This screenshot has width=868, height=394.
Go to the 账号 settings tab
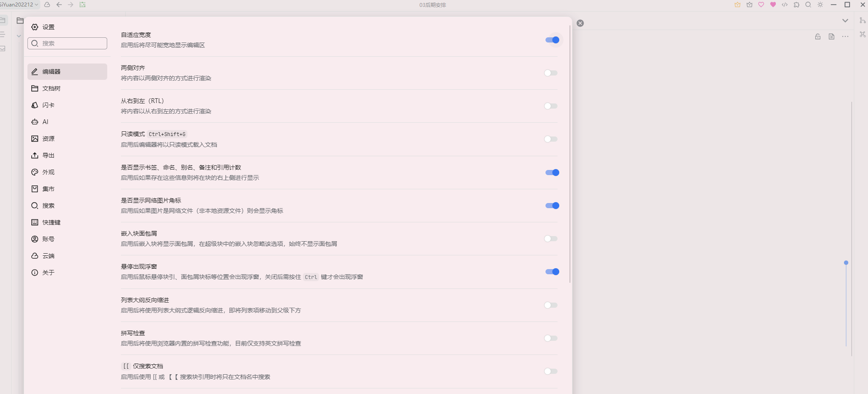[x=67, y=239]
